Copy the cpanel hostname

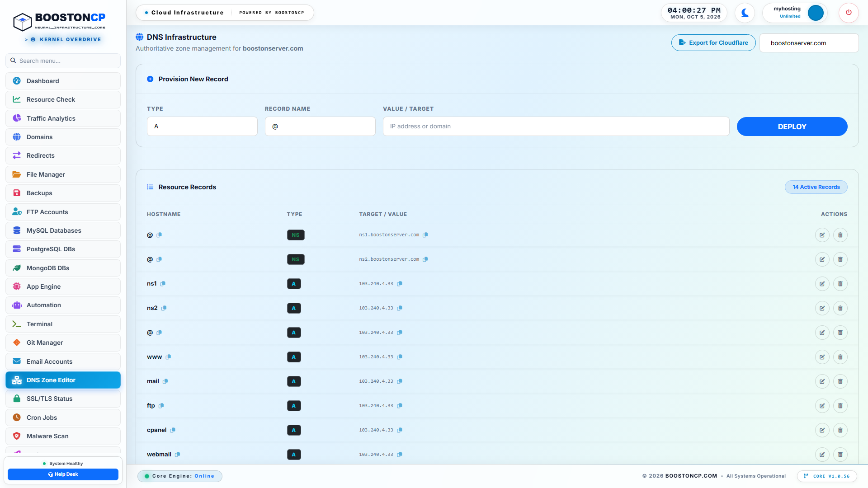[173, 430]
